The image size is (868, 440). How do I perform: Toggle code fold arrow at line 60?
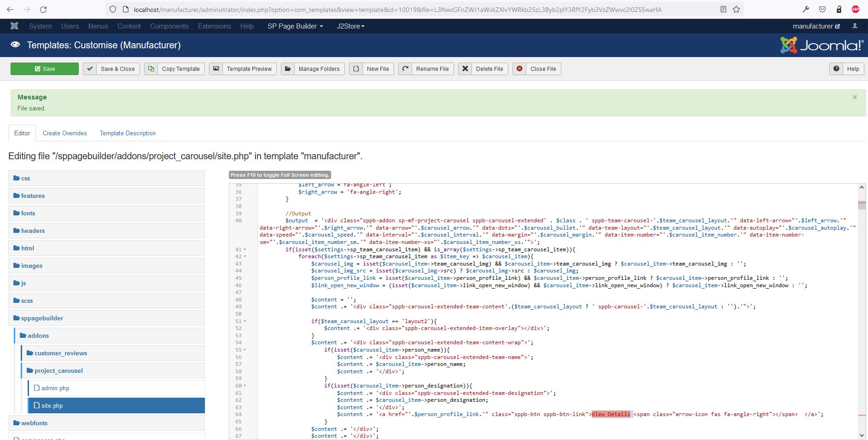click(x=245, y=386)
